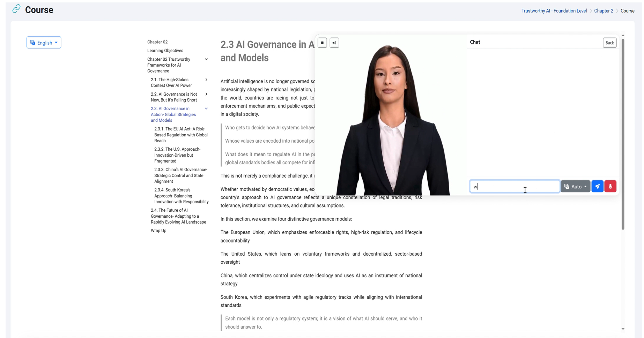Open the English language selector
The width and height of the screenshot is (644, 338).
(x=44, y=43)
